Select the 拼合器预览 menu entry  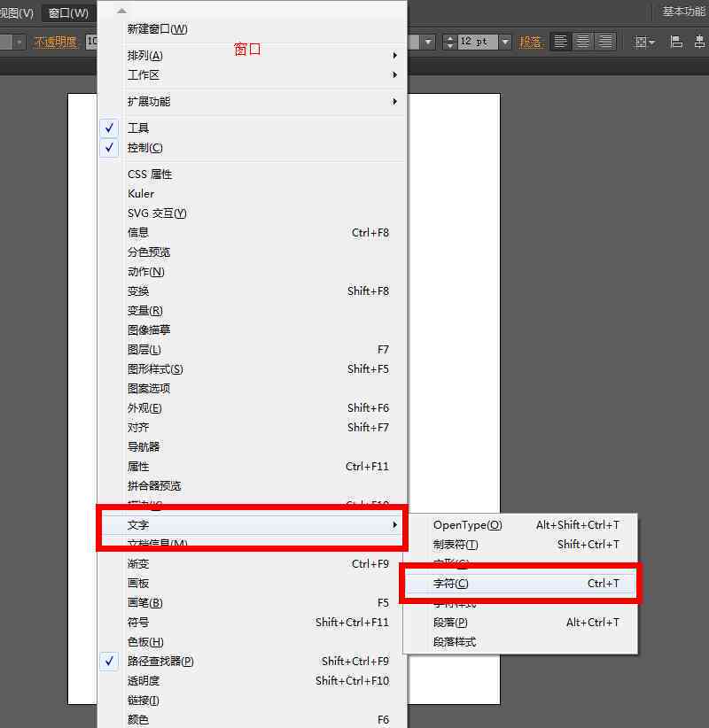(x=252, y=485)
